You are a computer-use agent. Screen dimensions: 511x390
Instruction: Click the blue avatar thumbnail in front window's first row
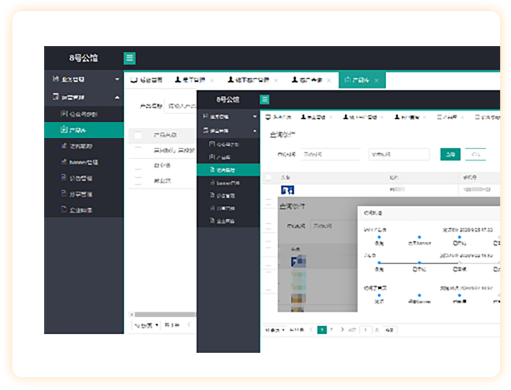288,190
